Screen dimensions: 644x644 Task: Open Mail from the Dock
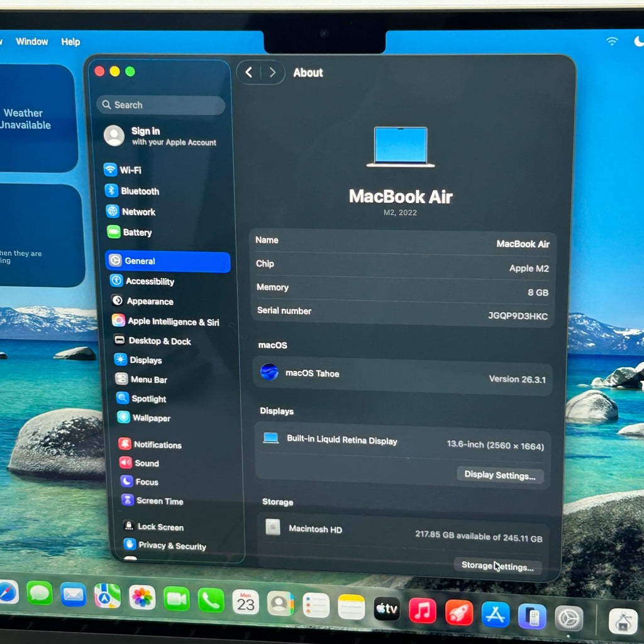(73, 595)
